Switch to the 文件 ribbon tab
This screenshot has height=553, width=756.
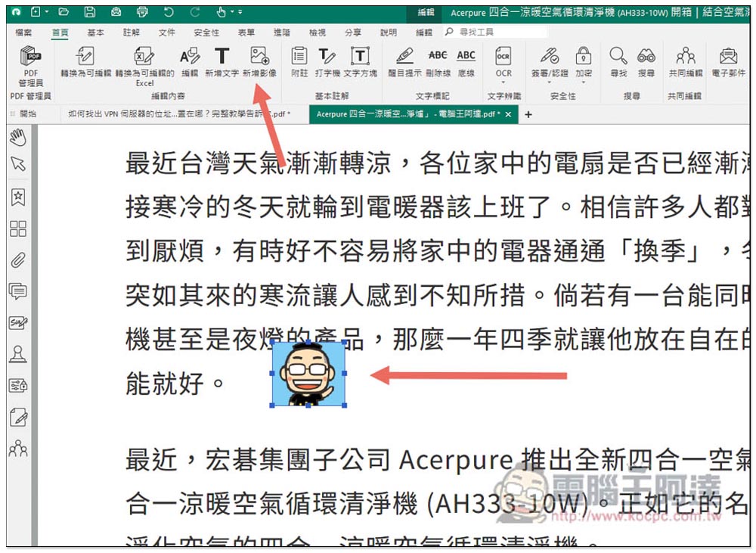[x=167, y=33]
